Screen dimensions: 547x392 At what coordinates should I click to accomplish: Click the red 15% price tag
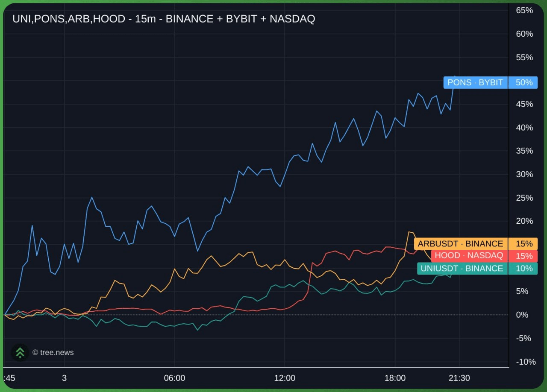[x=524, y=256]
